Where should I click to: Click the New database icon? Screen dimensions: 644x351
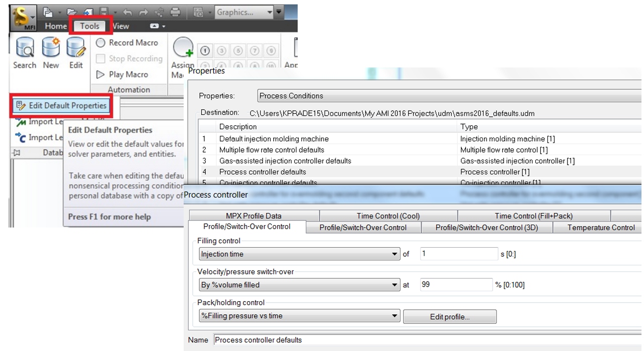tap(50, 50)
